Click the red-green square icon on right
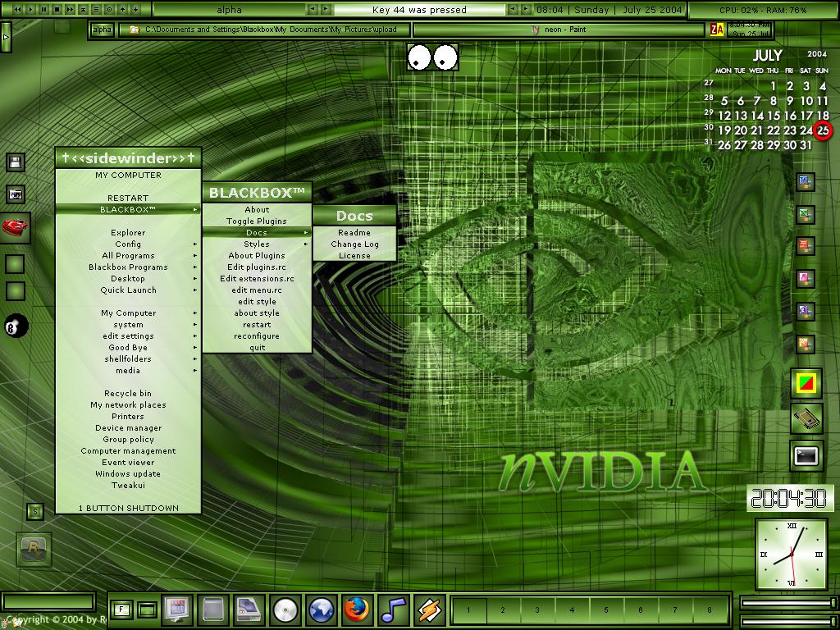Image resolution: width=840 pixels, height=630 pixels. [x=806, y=382]
